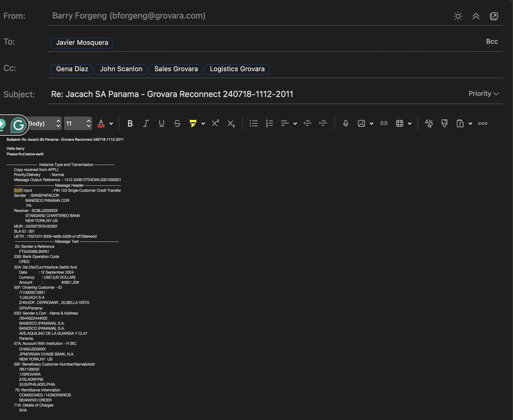Viewport: 513px width, 420px height.
Task: Insert table icon
Action: [x=399, y=123]
